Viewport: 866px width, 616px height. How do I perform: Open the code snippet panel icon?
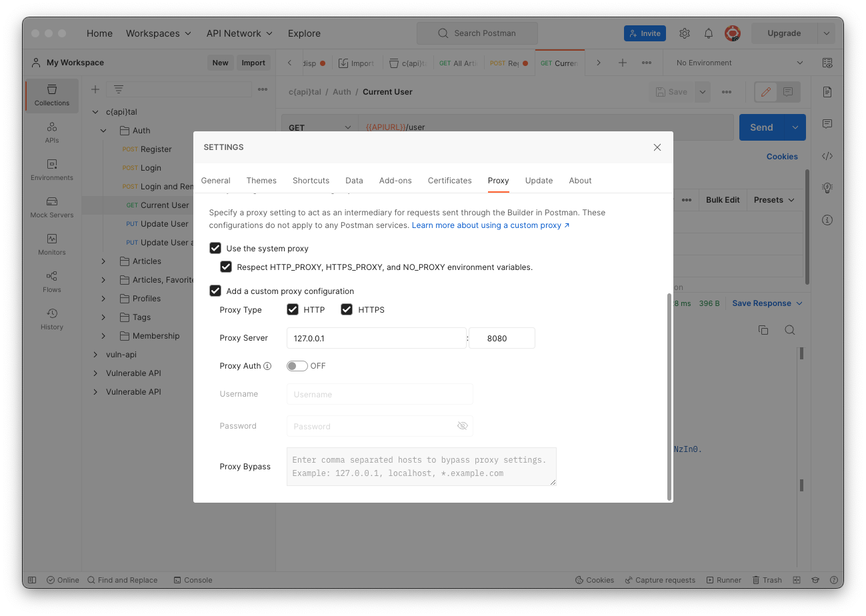click(x=827, y=156)
